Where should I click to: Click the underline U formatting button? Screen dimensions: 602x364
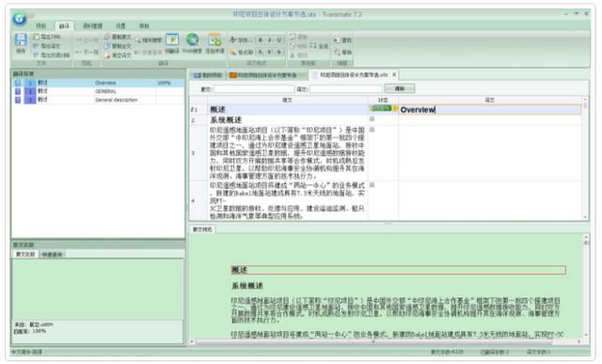point(278,40)
